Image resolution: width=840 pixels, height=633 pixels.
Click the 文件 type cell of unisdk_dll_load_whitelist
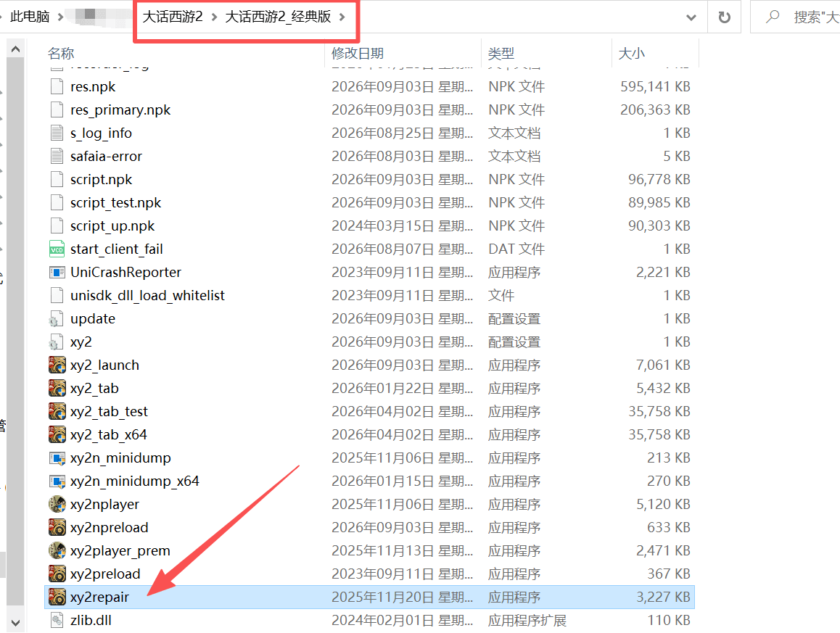501,296
